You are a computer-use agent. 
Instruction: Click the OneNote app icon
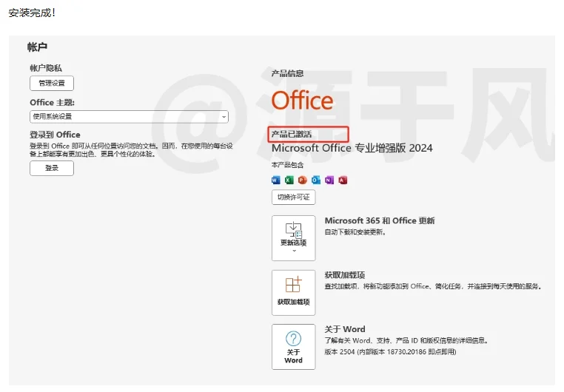point(329,180)
